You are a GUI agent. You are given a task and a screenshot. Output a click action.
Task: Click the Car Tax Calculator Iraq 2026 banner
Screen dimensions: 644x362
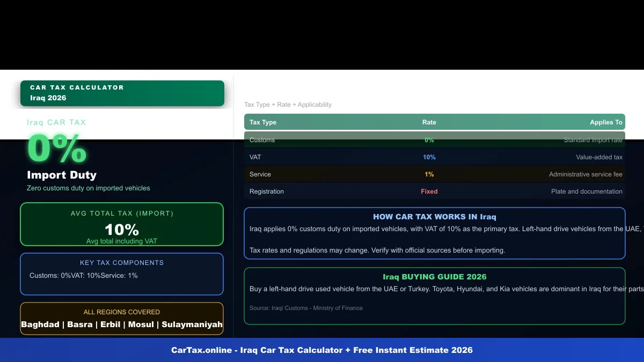click(122, 93)
